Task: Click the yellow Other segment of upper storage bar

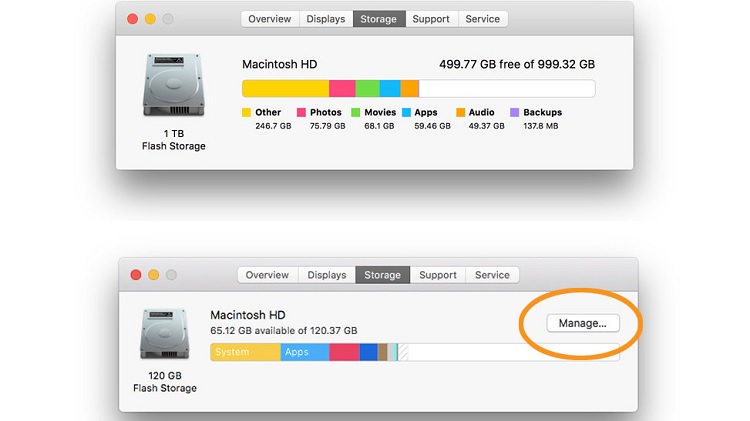Action: [286, 89]
